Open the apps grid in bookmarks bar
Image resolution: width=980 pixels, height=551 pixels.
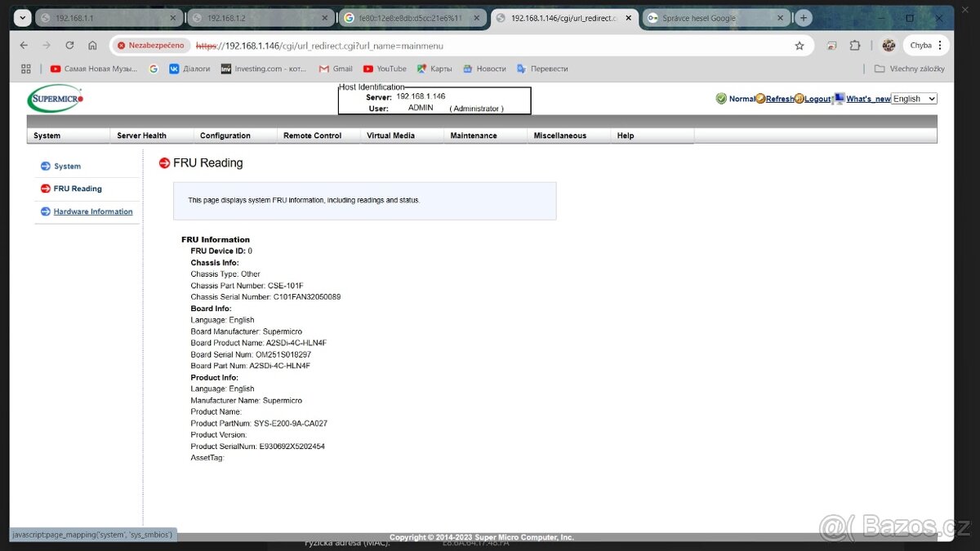click(26, 69)
